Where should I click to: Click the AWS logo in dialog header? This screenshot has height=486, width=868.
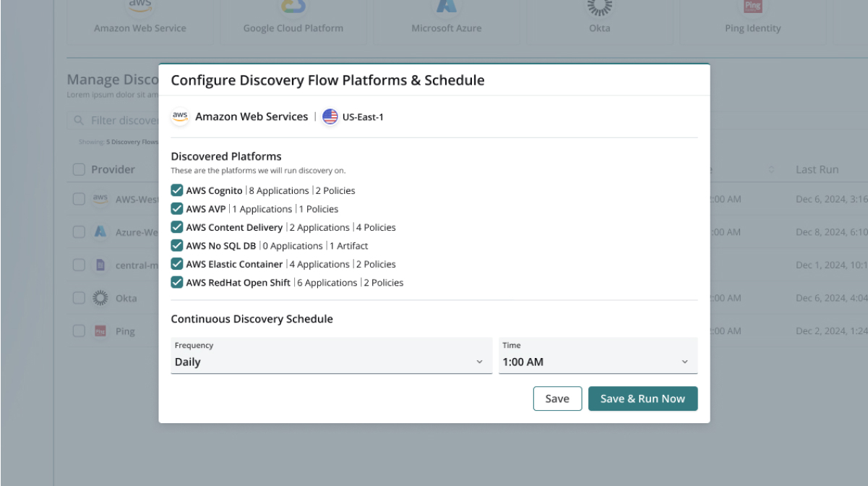pyautogui.click(x=180, y=116)
